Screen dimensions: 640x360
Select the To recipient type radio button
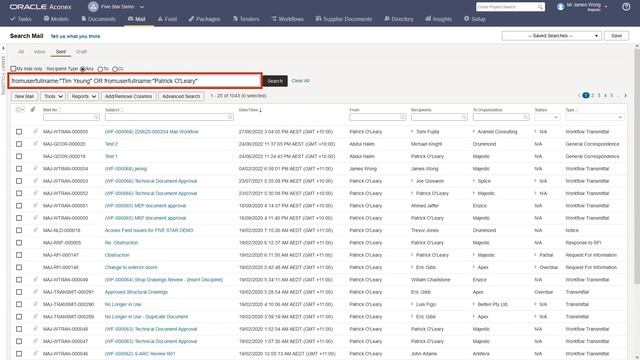pyautogui.click(x=100, y=69)
